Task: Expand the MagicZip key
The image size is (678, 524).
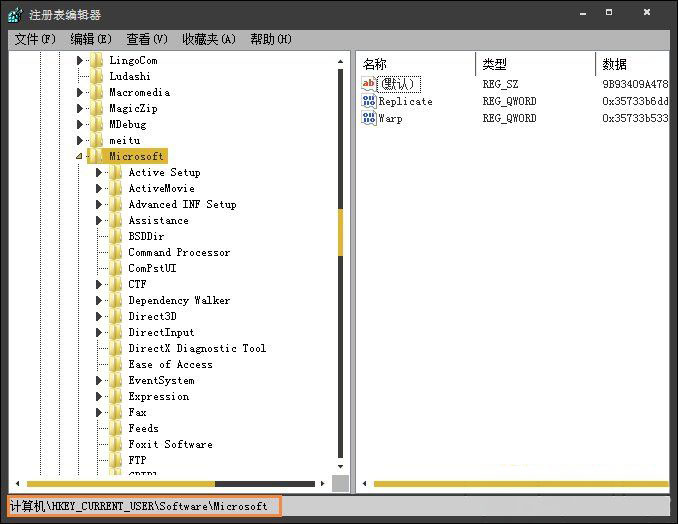Action: pyautogui.click(x=80, y=109)
